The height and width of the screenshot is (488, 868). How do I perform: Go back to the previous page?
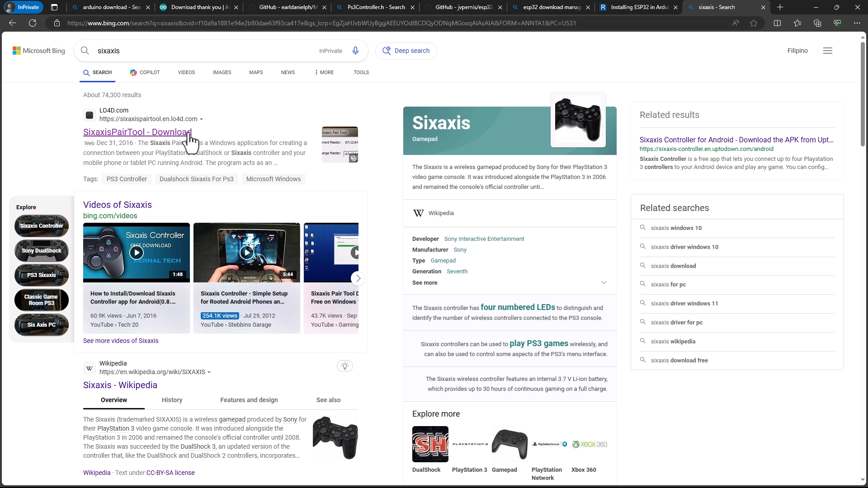(13, 23)
